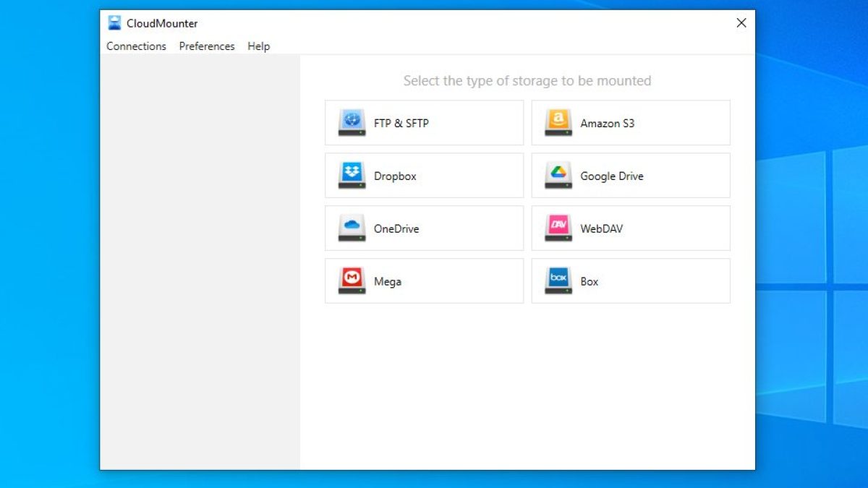Viewport: 868px width, 488px height.
Task: Click the empty gray connections sidebar
Action: pos(200,260)
